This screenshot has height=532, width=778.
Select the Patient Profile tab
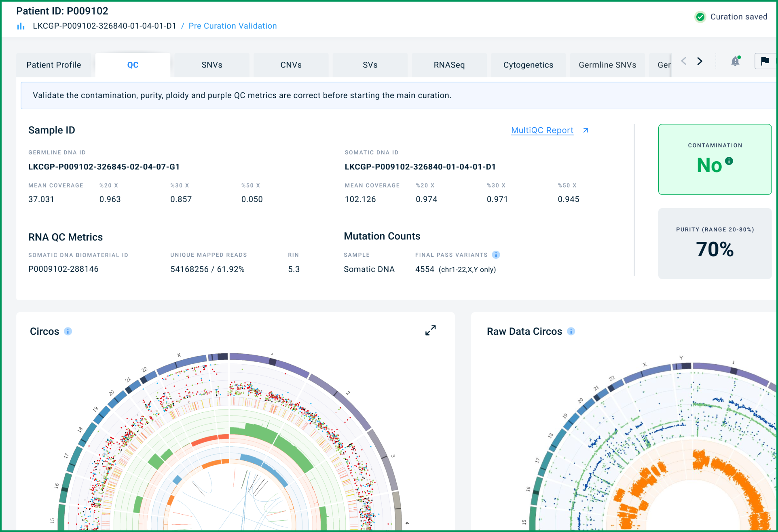(54, 65)
